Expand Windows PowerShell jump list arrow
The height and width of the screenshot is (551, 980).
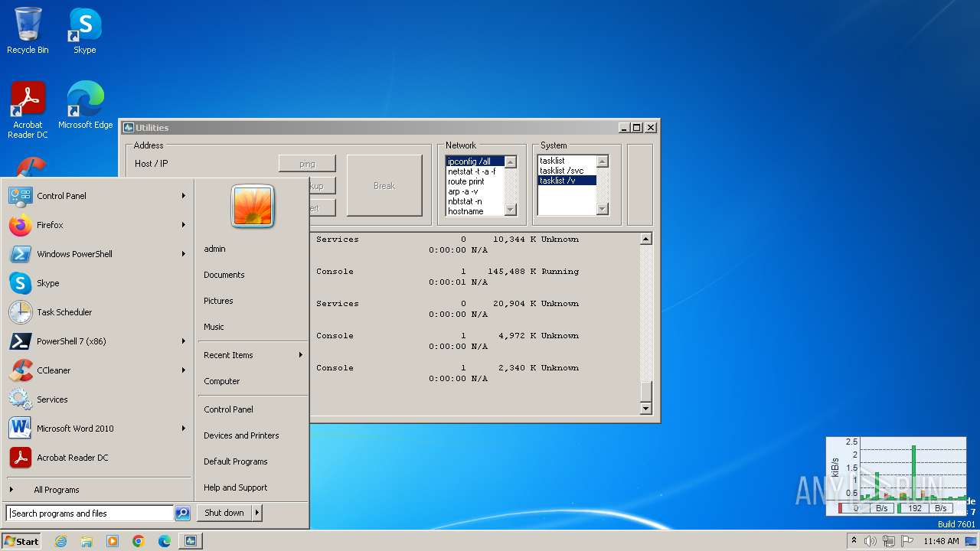pyautogui.click(x=184, y=254)
